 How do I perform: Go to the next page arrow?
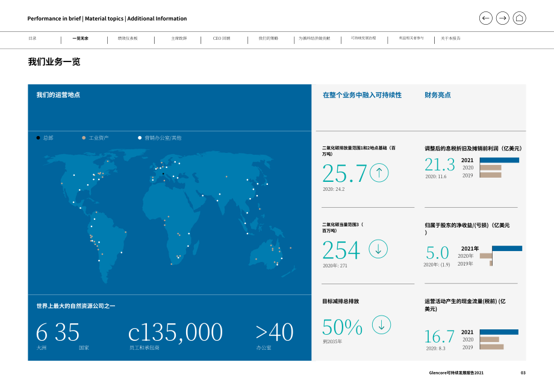click(x=502, y=18)
